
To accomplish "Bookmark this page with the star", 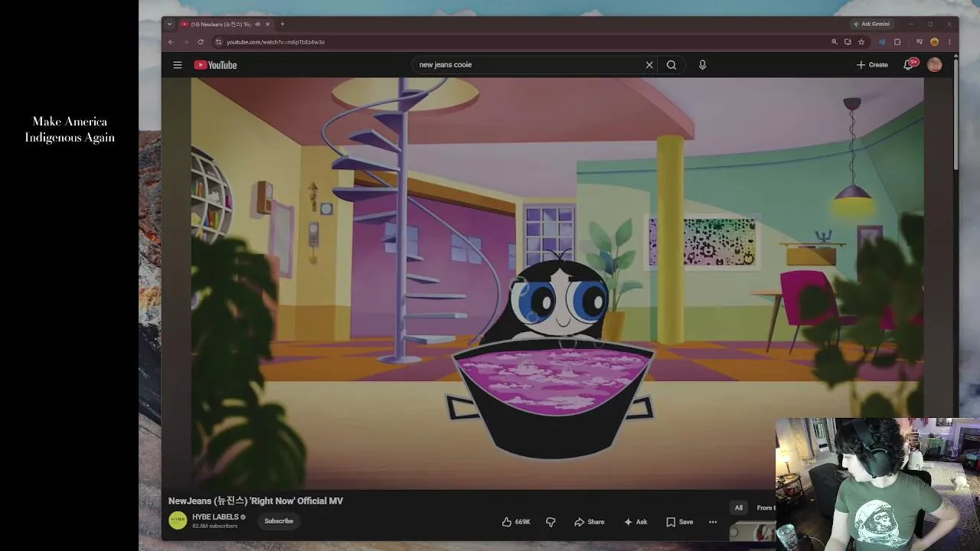I will [x=861, y=42].
